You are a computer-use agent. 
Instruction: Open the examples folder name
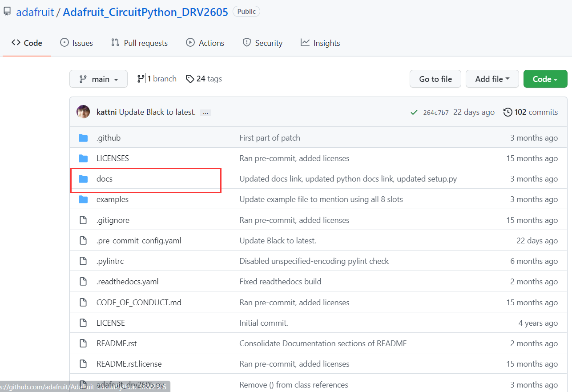[x=113, y=199]
